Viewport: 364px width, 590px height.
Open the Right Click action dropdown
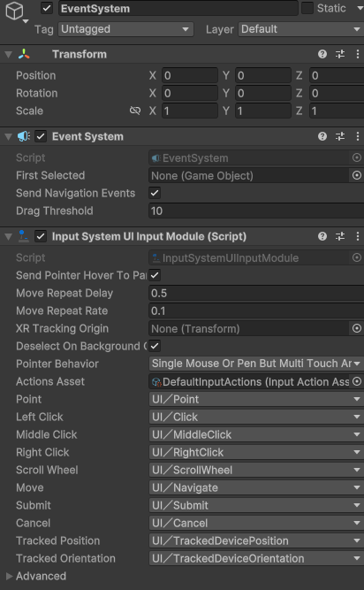click(x=256, y=452)
